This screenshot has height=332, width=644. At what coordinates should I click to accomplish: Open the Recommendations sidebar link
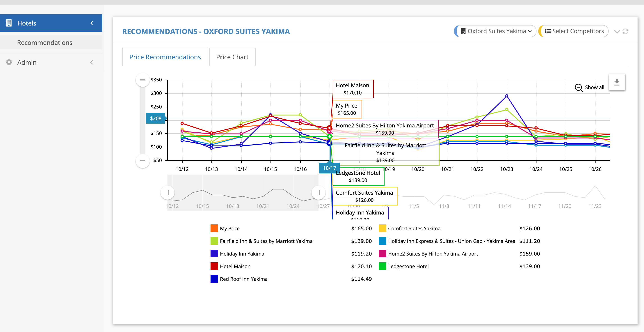45,43
